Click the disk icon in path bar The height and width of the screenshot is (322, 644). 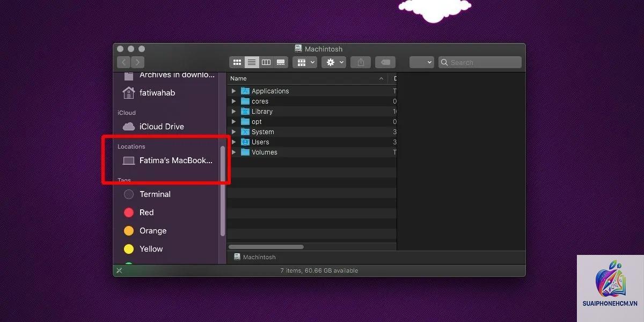coord(237,257)
